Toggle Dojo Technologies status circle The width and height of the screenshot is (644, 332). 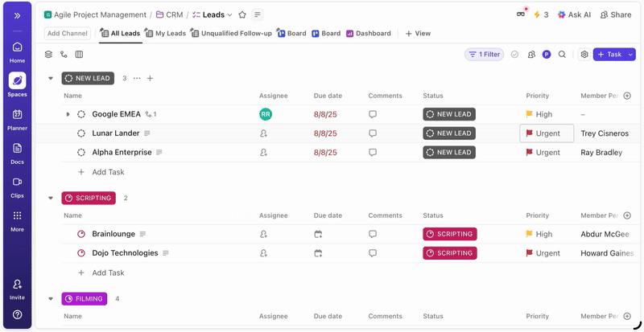[81, 253]
